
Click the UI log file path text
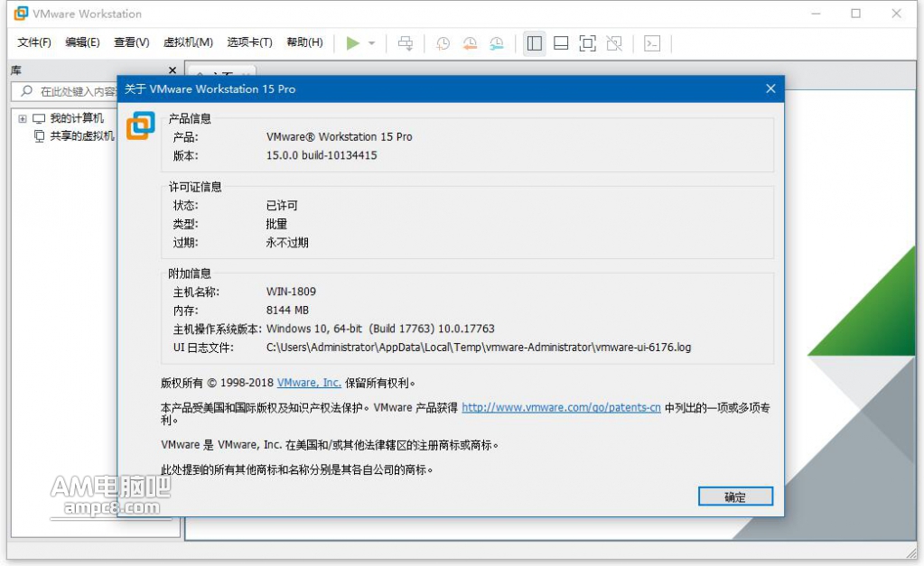tap(479, 348)
